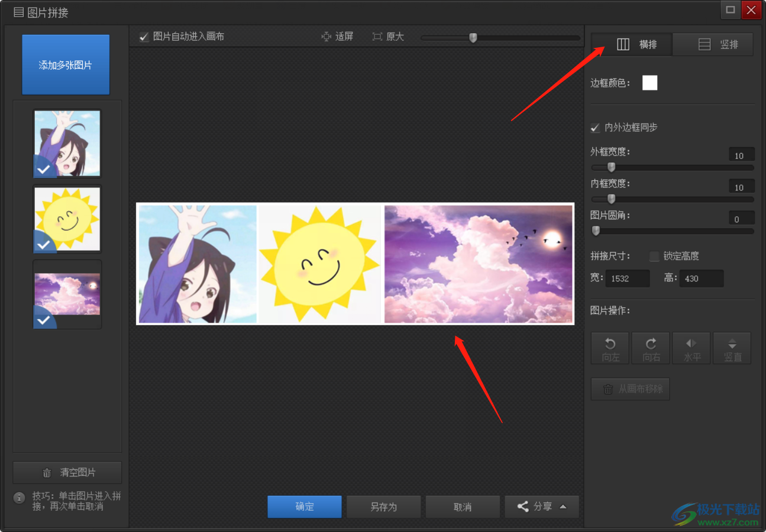Select the anime girl thumbnail in list
This screenshot has width=766, height=532.
click(x=67, y=144)
